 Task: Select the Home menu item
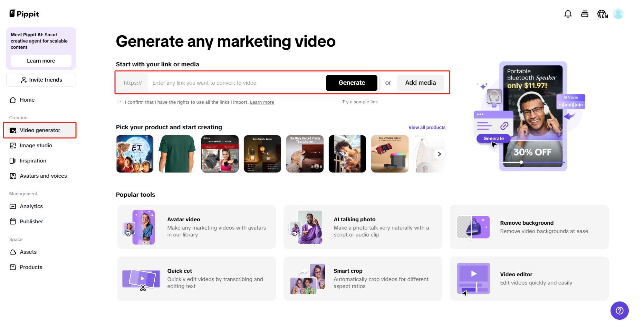pos(27,100)
